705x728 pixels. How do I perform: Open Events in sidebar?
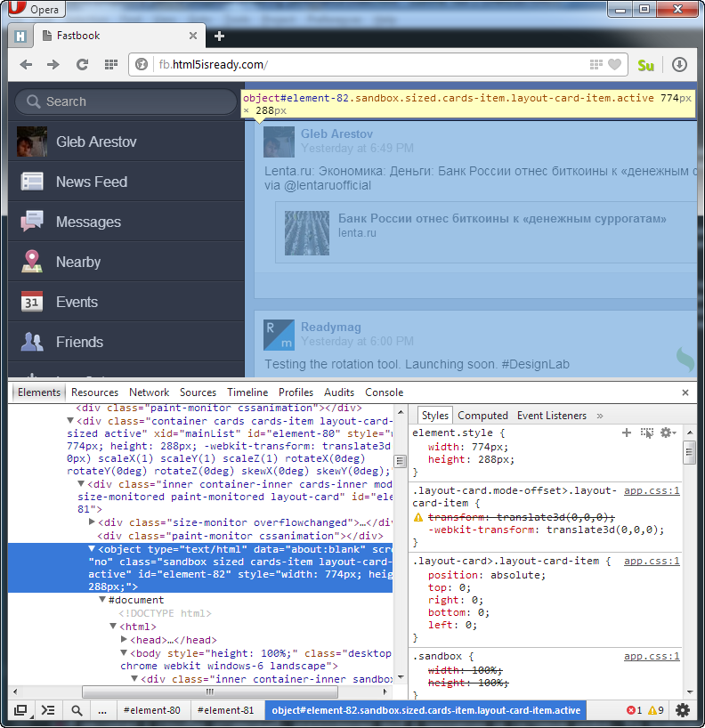126,302
